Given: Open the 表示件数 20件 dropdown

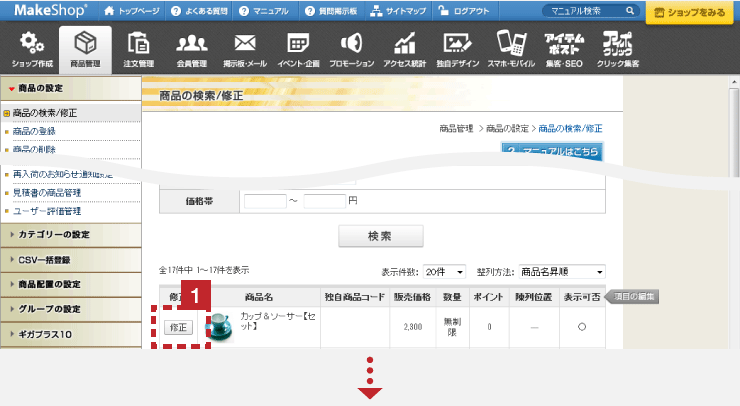Looking at the screenshot, I should [x=444, y=271].
